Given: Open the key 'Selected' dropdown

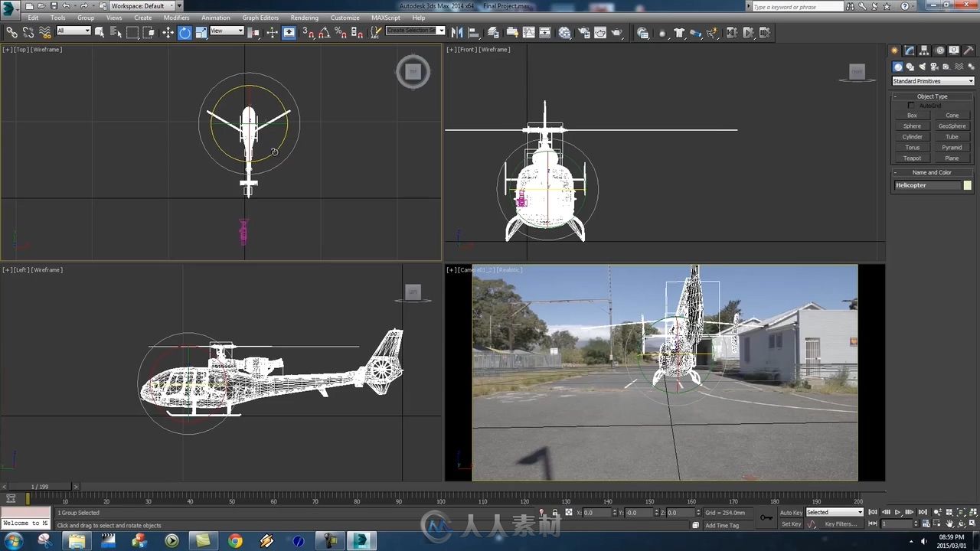Looking at the screenshot, I should click(835, 512).
